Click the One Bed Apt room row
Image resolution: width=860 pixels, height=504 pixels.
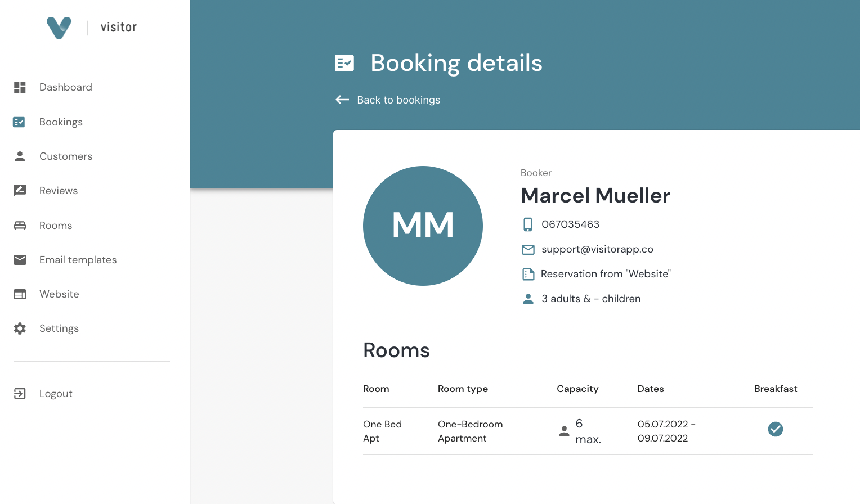[382, 431]
